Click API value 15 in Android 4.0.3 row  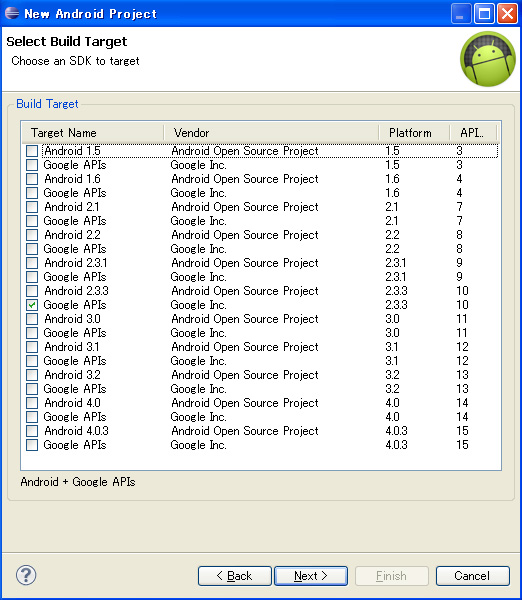click(462, 431)
